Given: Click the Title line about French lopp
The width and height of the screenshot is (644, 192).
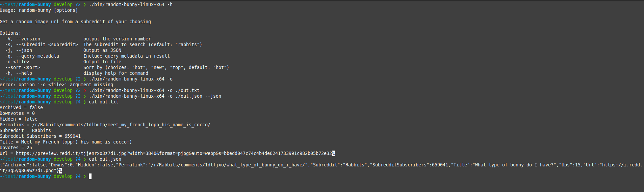Looking at the screenshot, I should pyautogui.click(x=66, y=142).
